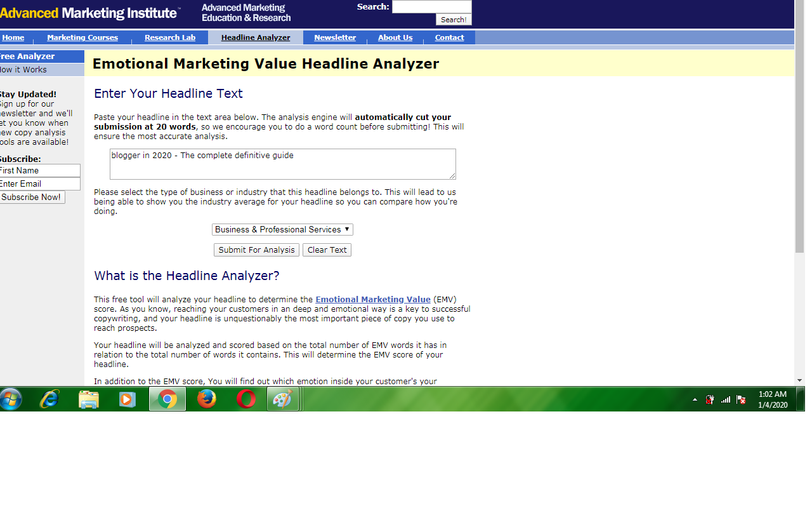Viewport: 812px width, 508px height.
Task: Open the network signal tray icon
Action: pos(726,400)
